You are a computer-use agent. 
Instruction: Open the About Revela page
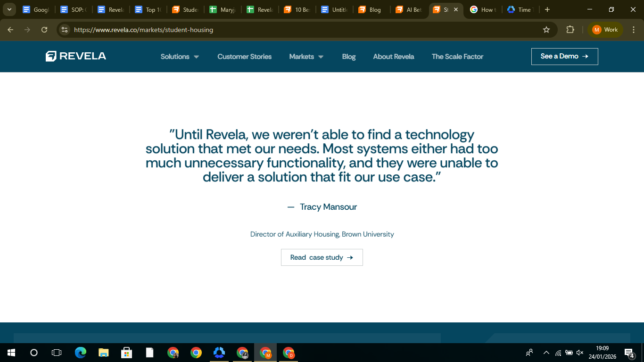[x=394, y=57]
